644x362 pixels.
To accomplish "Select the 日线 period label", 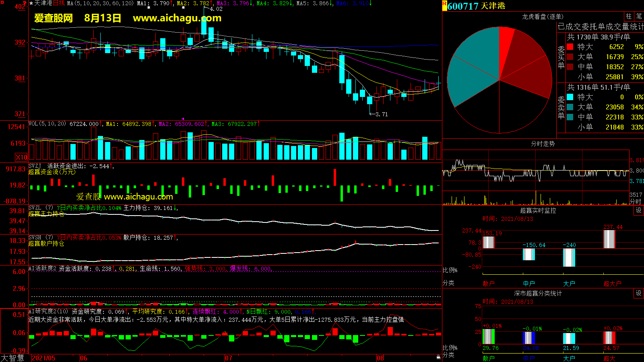I will point(59,3).
